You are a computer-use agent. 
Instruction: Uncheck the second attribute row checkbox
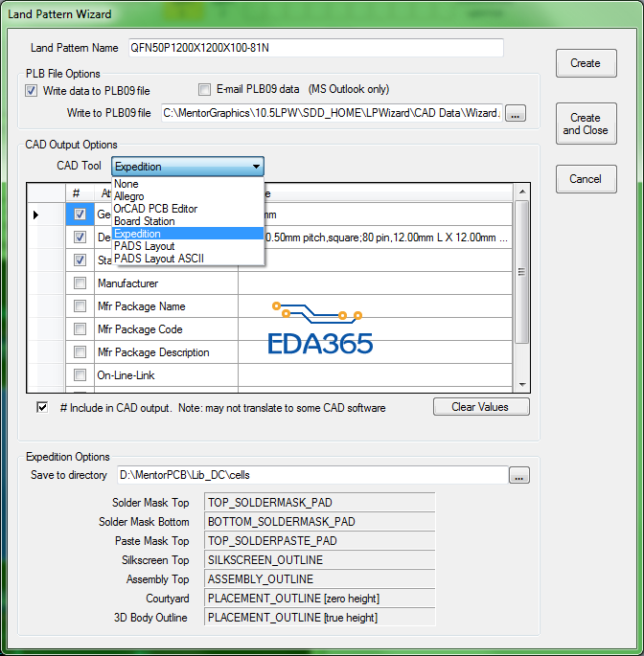[x=80, y=238]
